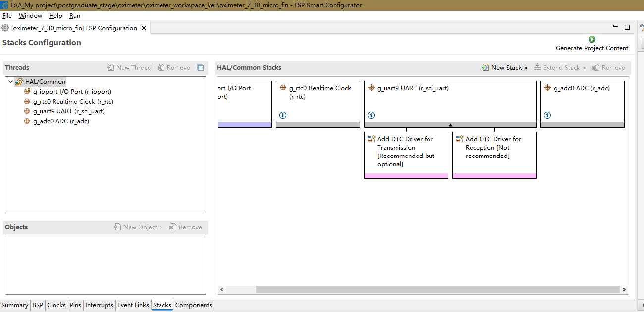Click inside the Objects list area
The image size is (644, 312).
pyautogui.click(x=106, y=265)
